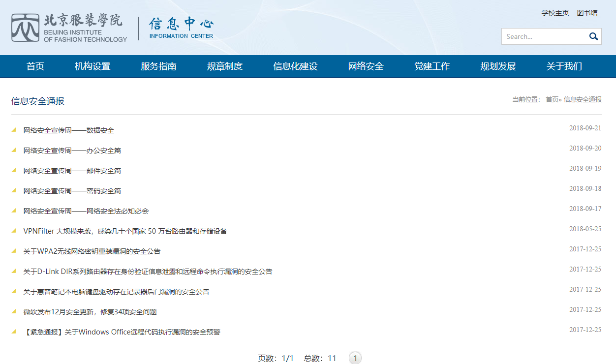The image size is (616, 364).
Task: Click the triangle bullet beside 数据安全 article
Action: 14,130
